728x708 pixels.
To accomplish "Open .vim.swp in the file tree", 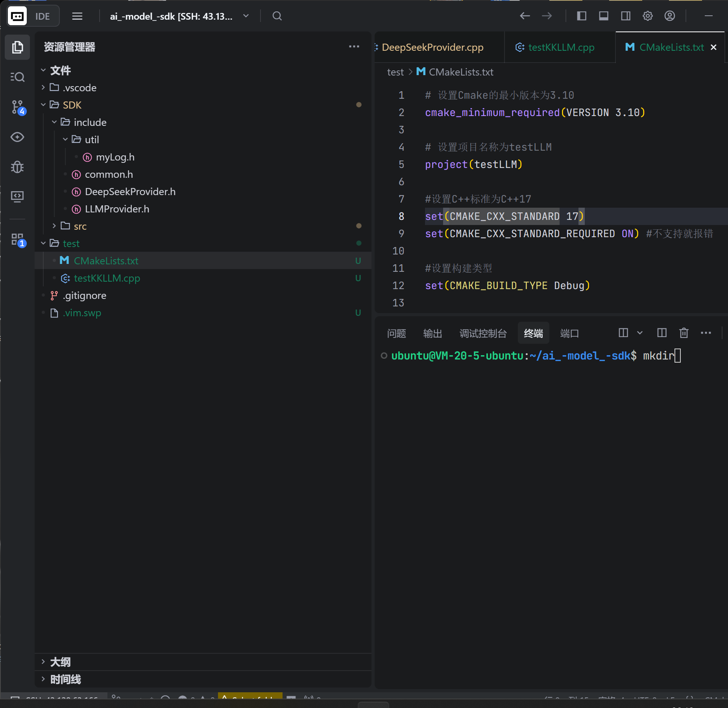I will click(203, 313).
